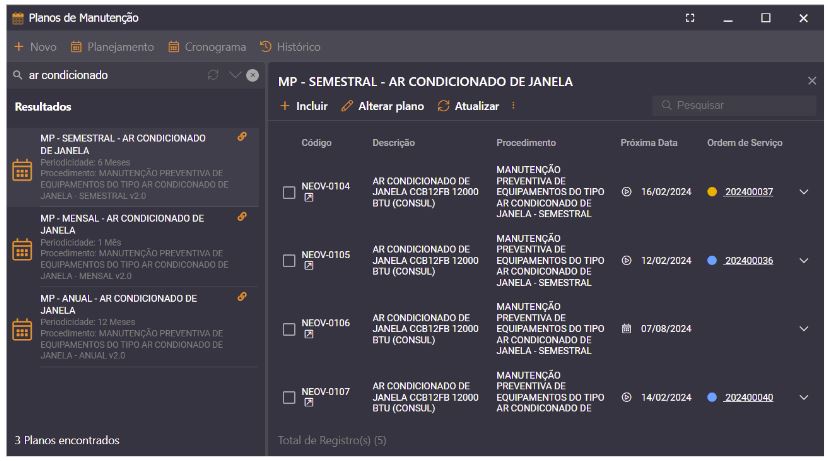This screenshot has height=461, width=828.
Task: Click calendar icon of MP - SEMESTRAL result
Action: [22, 170]
